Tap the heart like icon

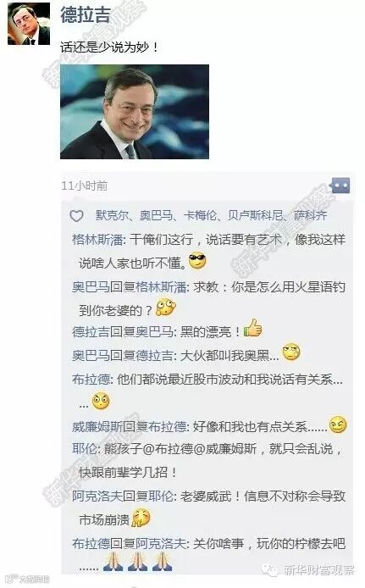77,215
